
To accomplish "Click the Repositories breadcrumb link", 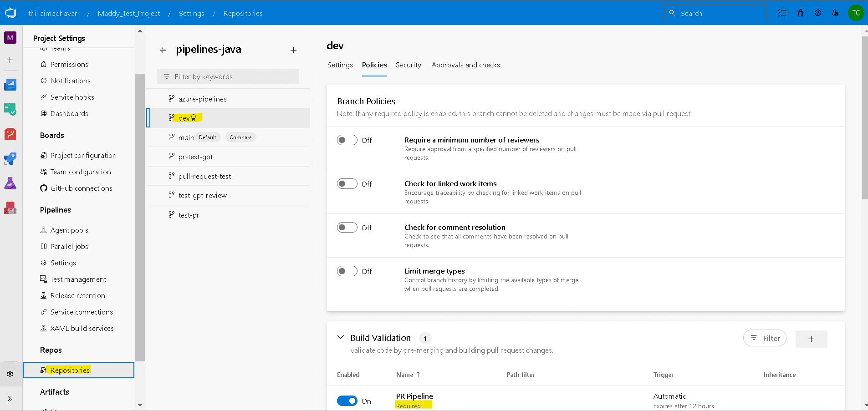I will coord(243,13).
